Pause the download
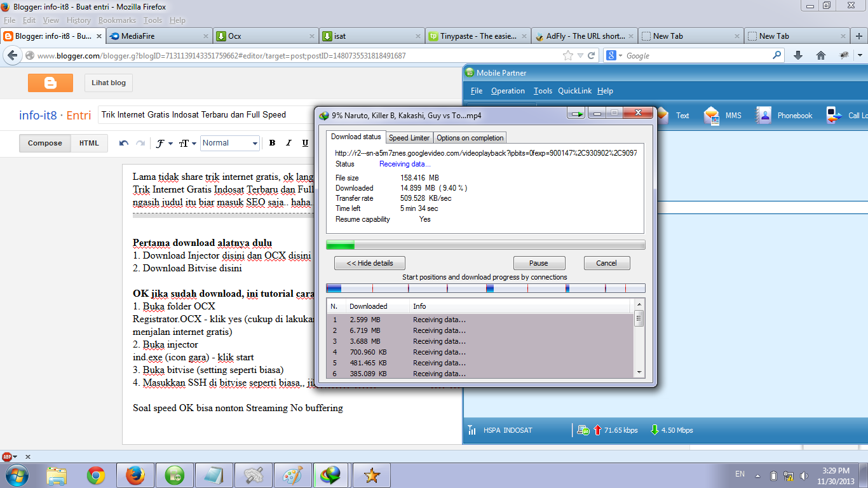This screenshot has width=868, height=488. [x=539, y=263]
